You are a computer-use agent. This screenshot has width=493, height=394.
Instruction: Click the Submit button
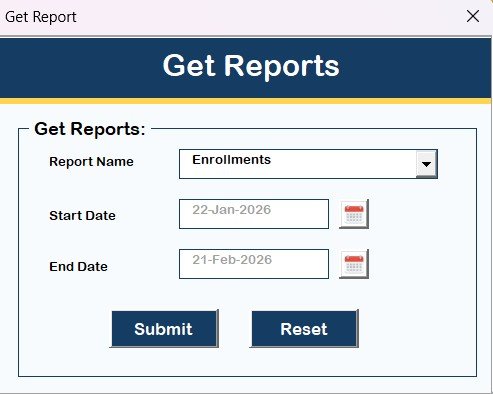[x=164, y=329]
